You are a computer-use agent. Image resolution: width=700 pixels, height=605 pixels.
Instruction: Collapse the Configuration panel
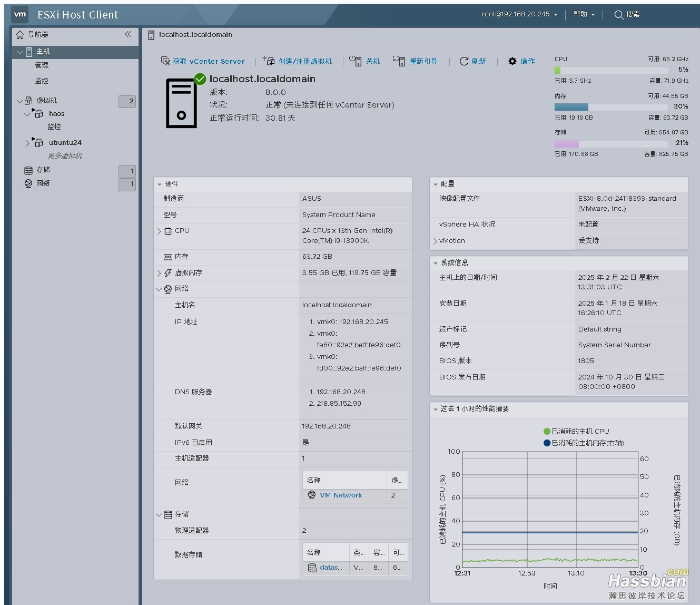[436, 184]
